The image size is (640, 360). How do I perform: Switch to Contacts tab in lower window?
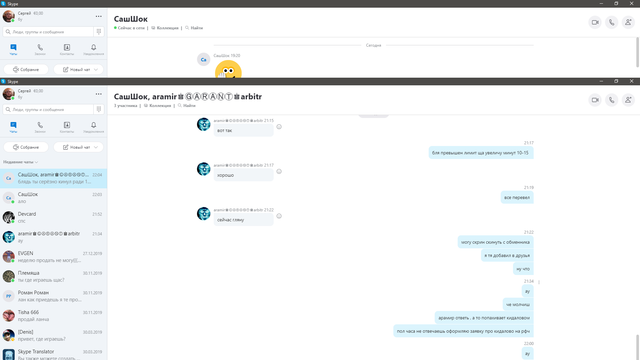(67, 127)
